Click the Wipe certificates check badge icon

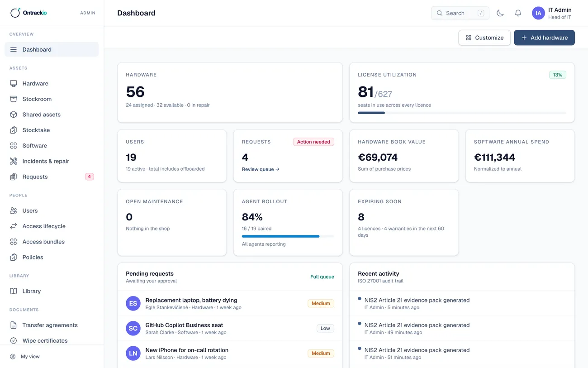tap(14, 340)
